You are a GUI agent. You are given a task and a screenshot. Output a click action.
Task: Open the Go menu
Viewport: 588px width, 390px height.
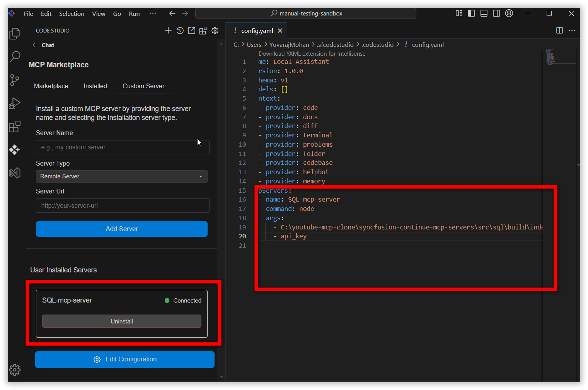[117, 14]
